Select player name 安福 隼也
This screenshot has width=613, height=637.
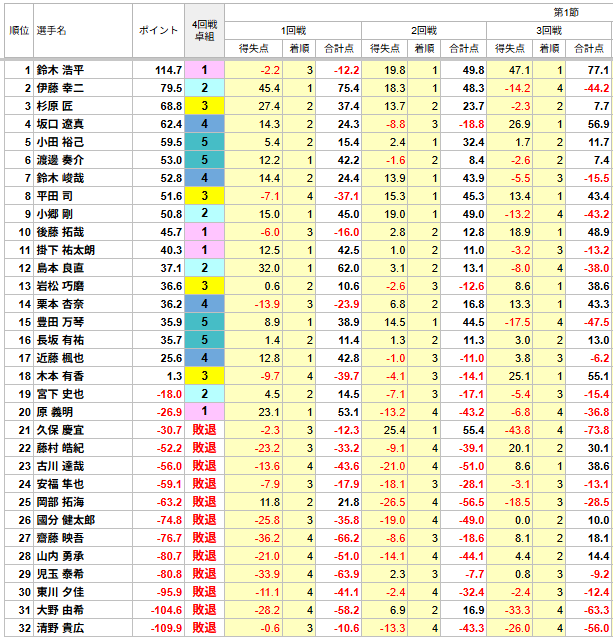[x=60, y=484]
